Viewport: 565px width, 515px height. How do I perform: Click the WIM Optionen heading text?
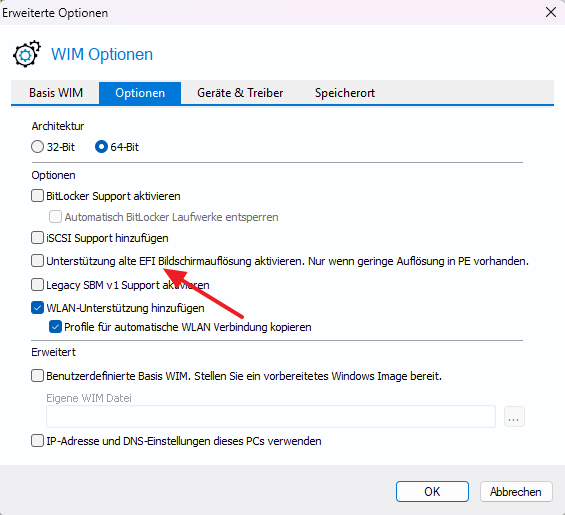click(102, 54)
